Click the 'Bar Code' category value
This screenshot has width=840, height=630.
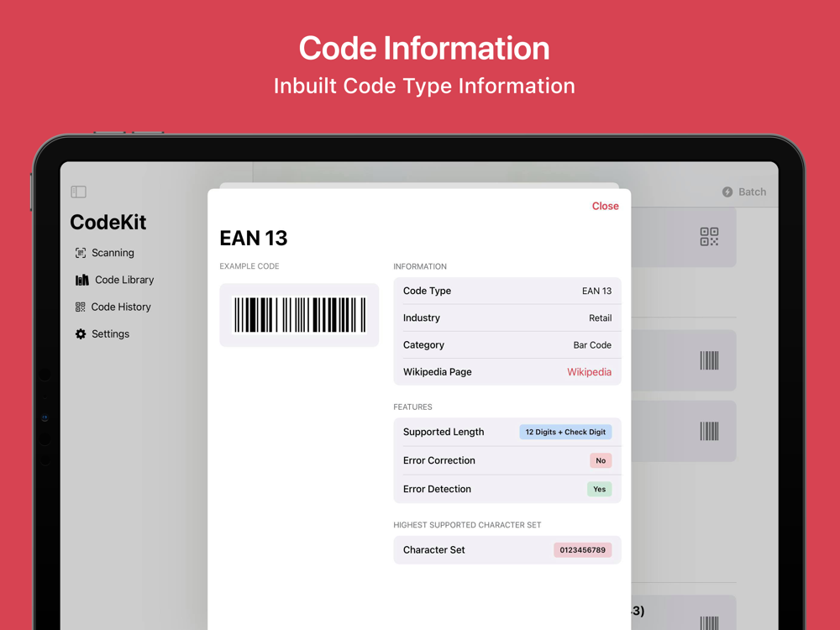pyautogui.click(x=592, y=345)
